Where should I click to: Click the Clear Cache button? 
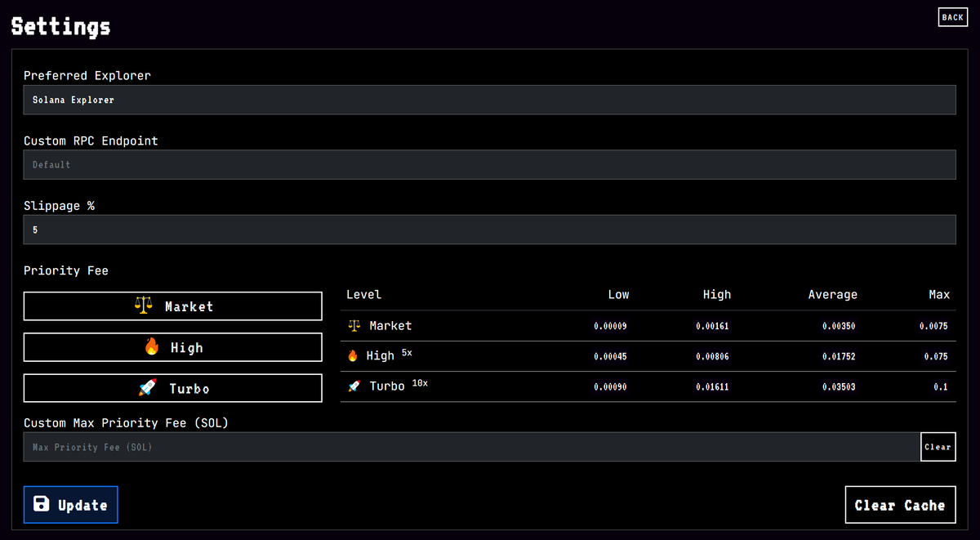pyautogui.click(x=900, y=505)
